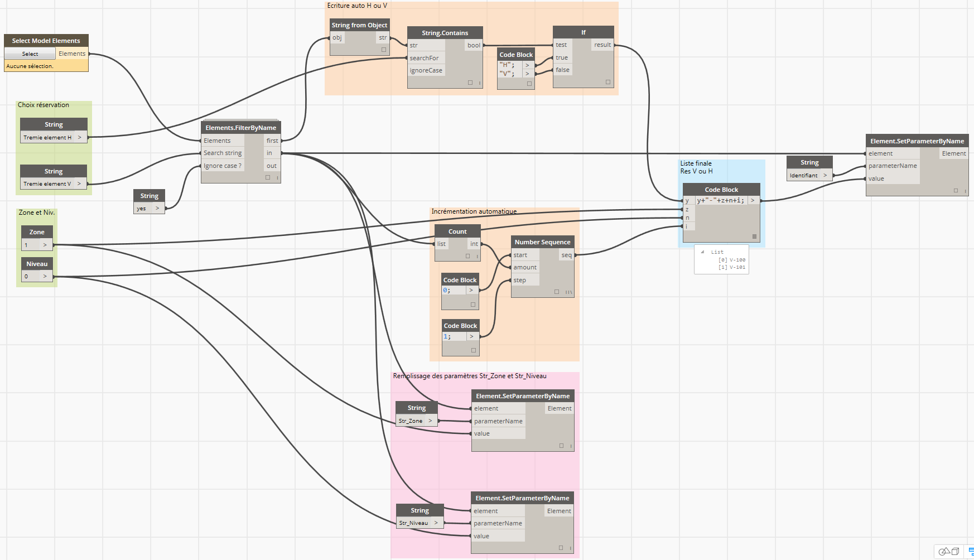Select the "Incrémentation automatique" group title

pyautogui.click(x=474, y=211)
